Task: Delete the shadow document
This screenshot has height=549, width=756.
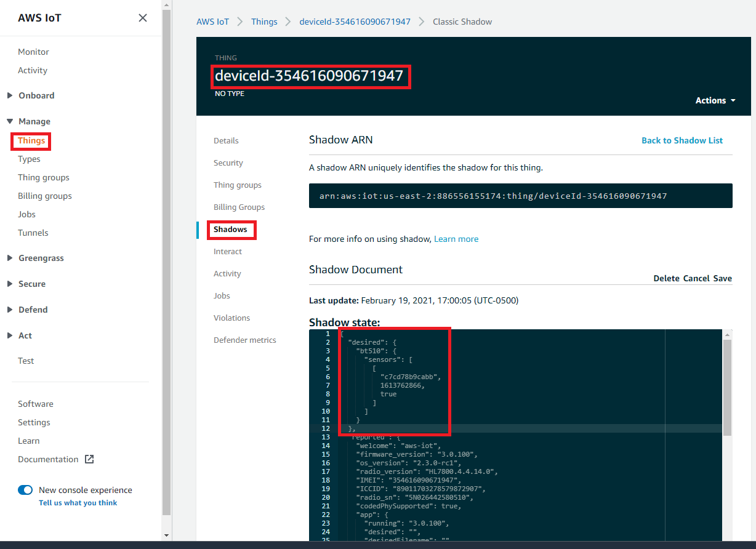Action: pos(666,278)
